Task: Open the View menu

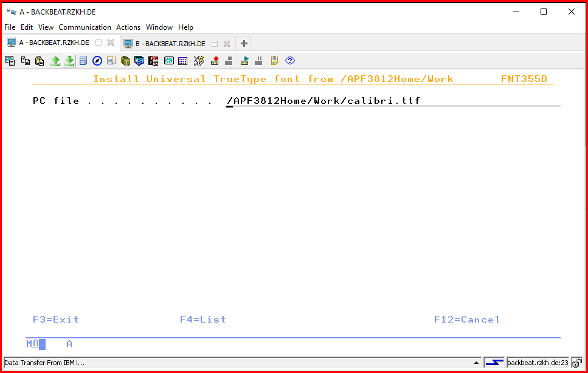Action: (46, 27)
